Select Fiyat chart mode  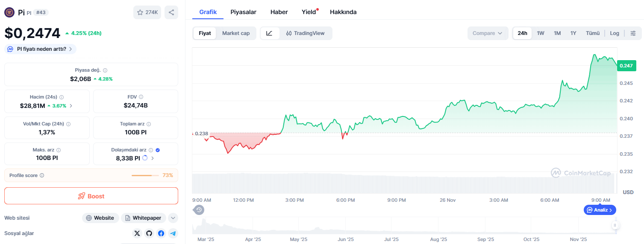[205, 33]
